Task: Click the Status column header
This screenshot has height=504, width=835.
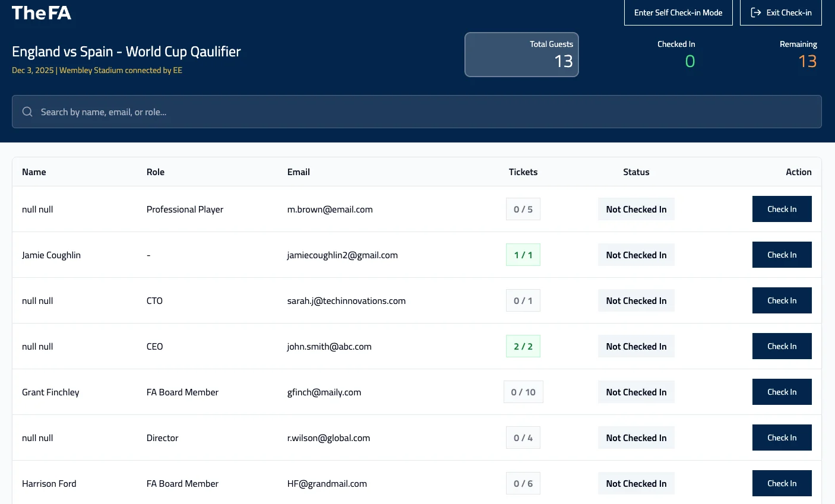Action: coord(636,172)
